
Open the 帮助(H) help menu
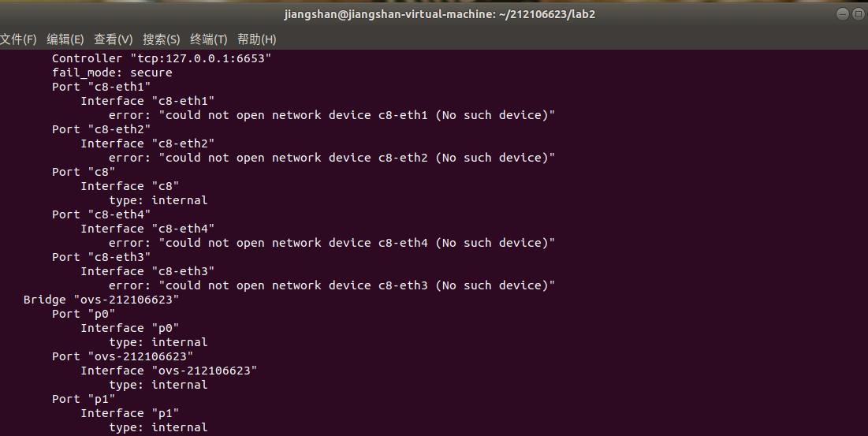[x=257, y=39]
